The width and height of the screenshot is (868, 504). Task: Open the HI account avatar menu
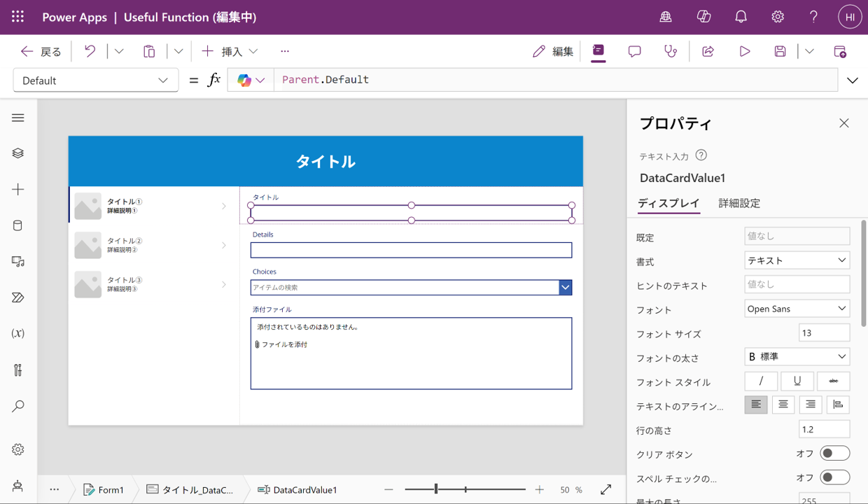tap(850, 17)
